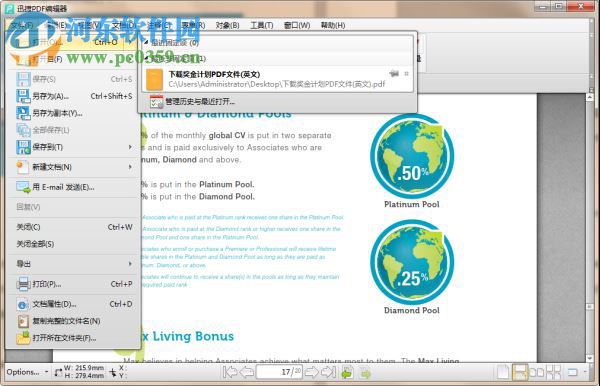Click the split arrow beside 打开(O)...
The height and width of the screenshot is (386, 600).
pyautogui.click(x=130, y=42)
